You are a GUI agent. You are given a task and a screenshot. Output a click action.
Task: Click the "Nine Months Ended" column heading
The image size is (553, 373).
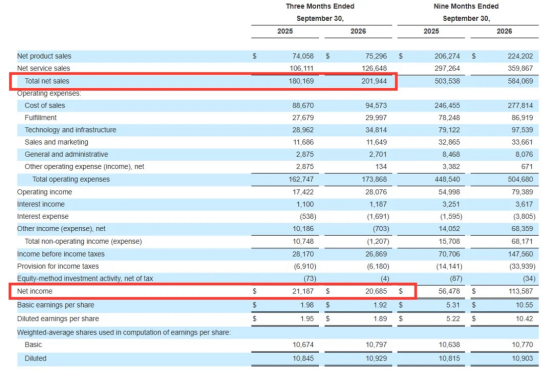466,6
